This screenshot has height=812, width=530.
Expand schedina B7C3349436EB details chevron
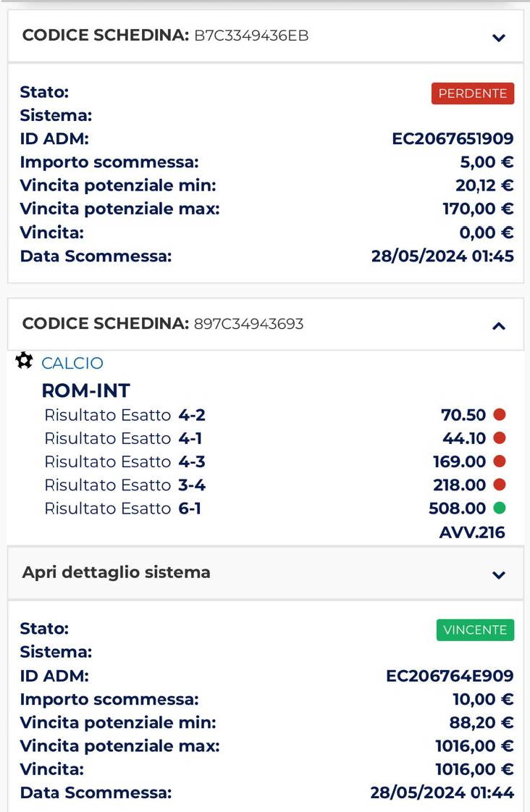click(498, 37)
